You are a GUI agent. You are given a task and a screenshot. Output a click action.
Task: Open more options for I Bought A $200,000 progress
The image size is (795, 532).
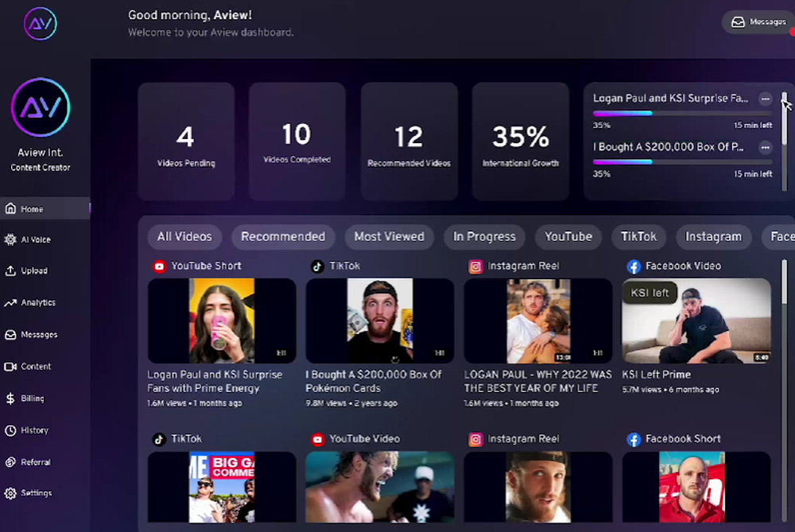[x=766, y=148]
